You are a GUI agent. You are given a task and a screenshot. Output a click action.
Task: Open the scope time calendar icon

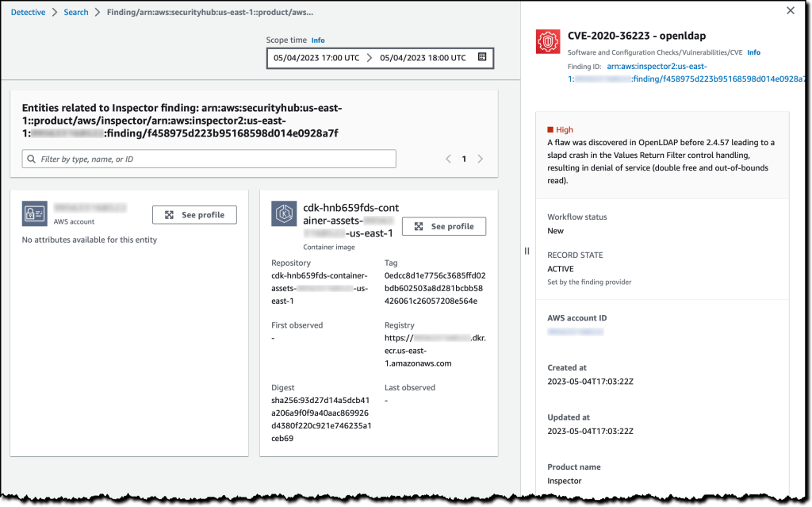pyautogui.click(x=482, y=57)
